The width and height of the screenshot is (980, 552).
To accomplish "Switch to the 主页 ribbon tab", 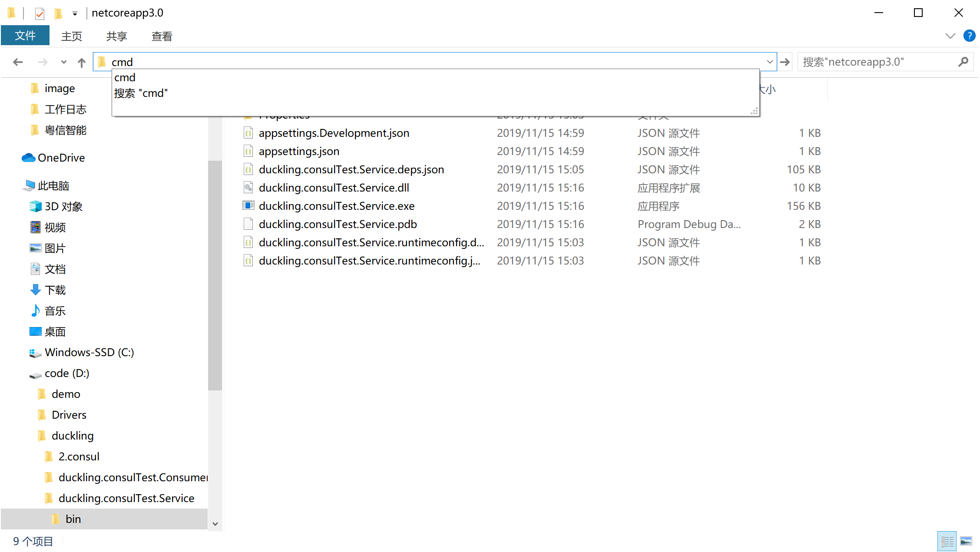I will (x=72, y=36).
